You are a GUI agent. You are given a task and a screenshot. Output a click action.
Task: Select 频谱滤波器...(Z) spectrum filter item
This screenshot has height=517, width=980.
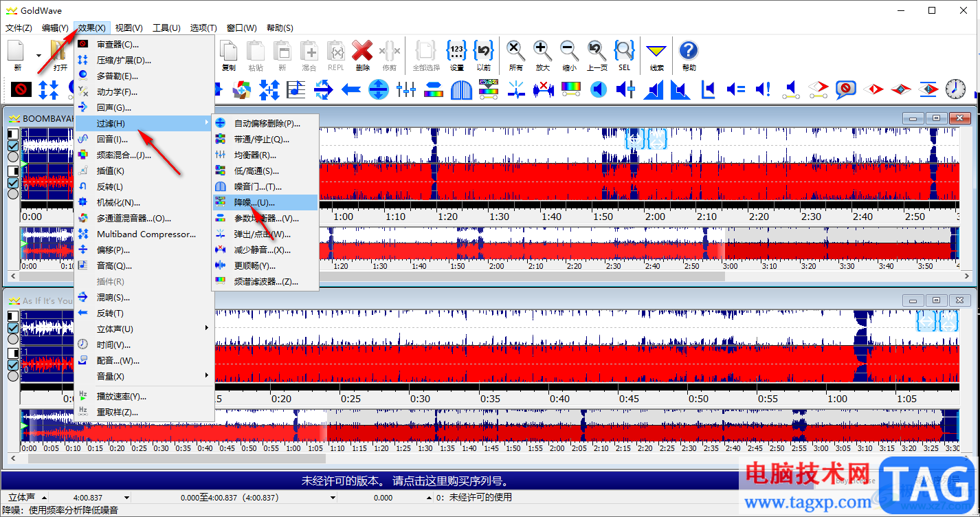[x=265, y=281]
